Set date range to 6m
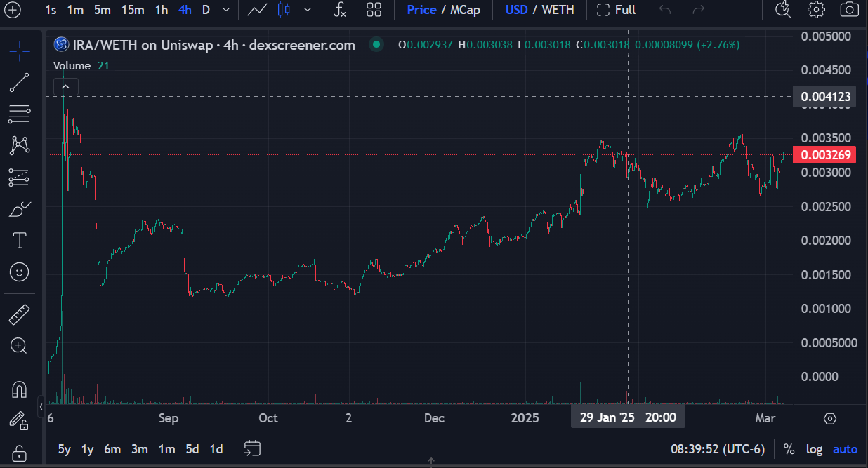This screenshot has height=468, width=868. click(112, 449)
